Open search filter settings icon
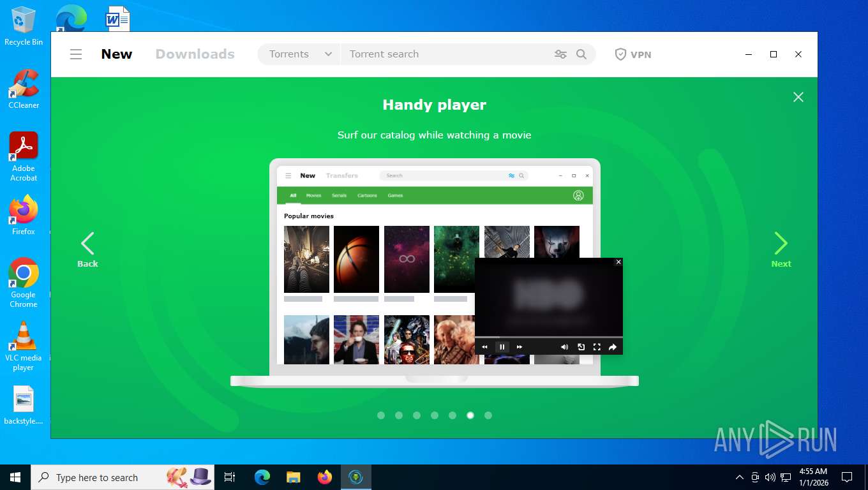868x490 pixels. point(560,54)
